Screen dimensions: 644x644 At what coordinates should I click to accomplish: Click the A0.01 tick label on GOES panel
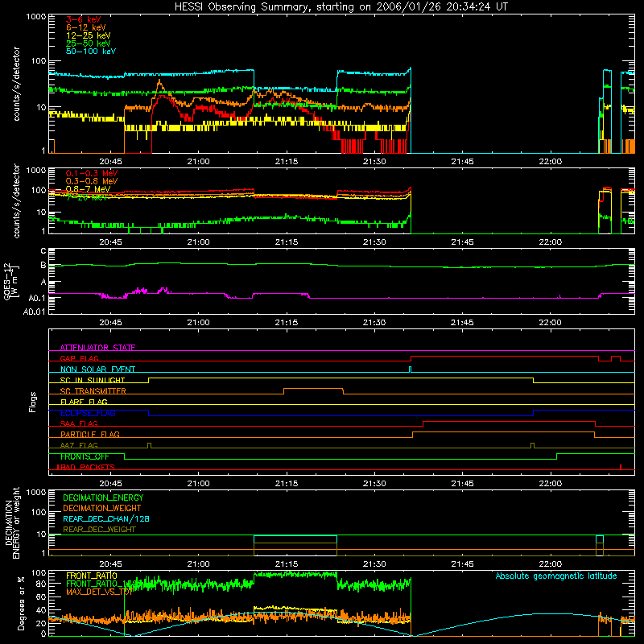click(x=34, y=312)
